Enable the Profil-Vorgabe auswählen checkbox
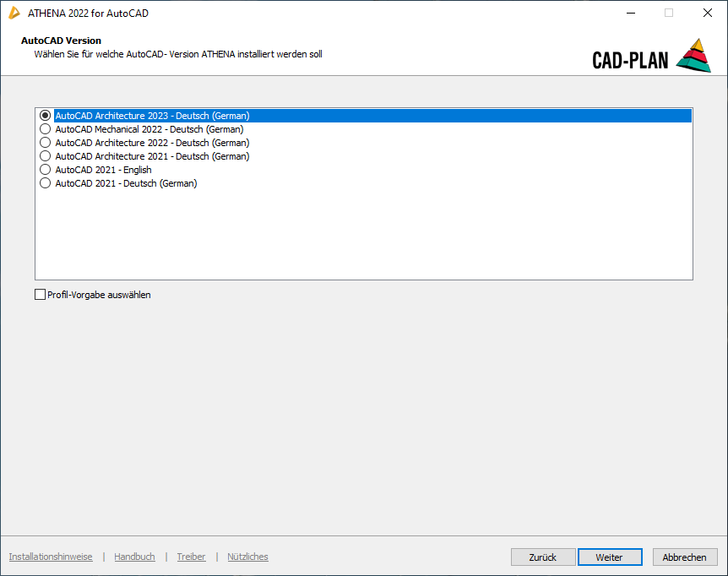 (x=41, y=295)
